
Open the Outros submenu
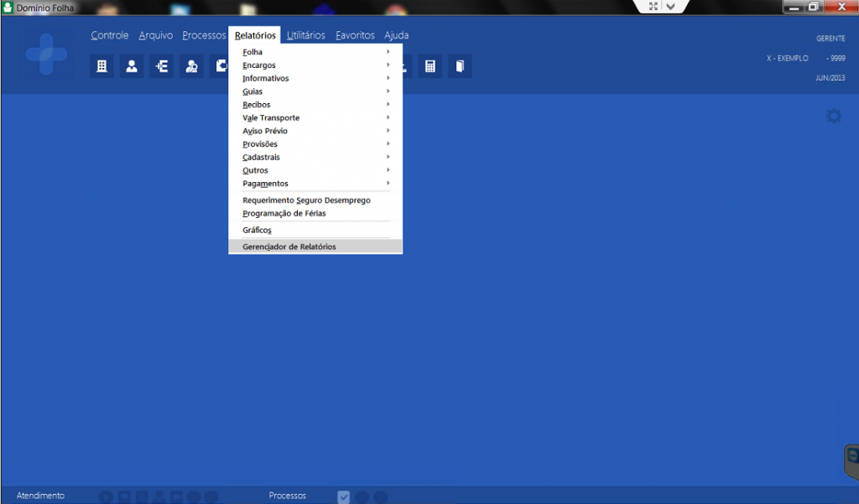point(315,170)
